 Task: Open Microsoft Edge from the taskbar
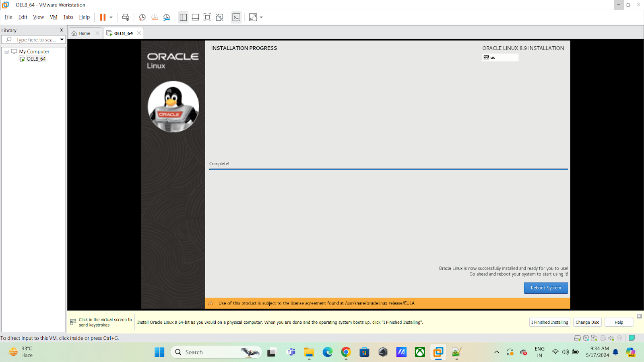(328, 352)
